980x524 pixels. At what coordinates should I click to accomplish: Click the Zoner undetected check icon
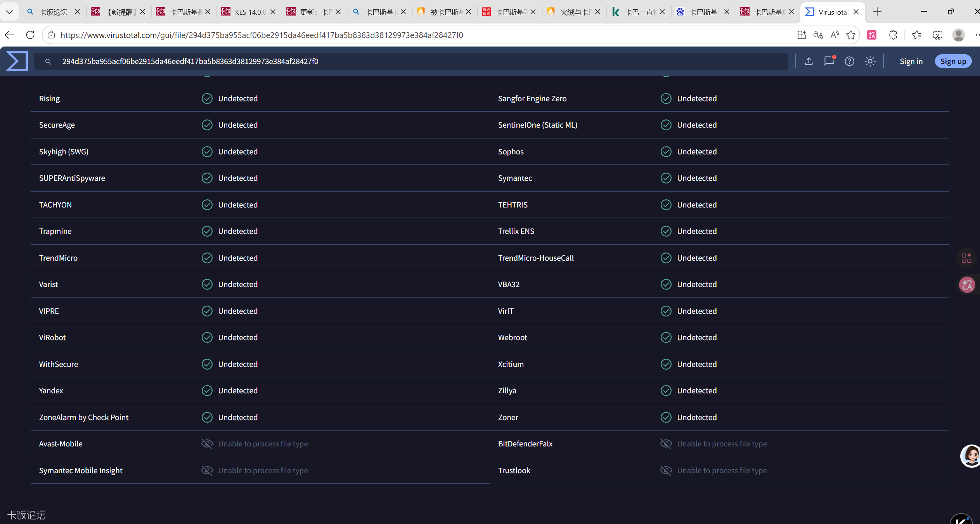[x=666, y=417]
